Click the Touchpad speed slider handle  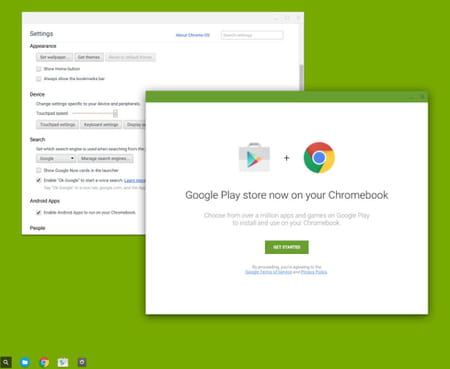115,113
